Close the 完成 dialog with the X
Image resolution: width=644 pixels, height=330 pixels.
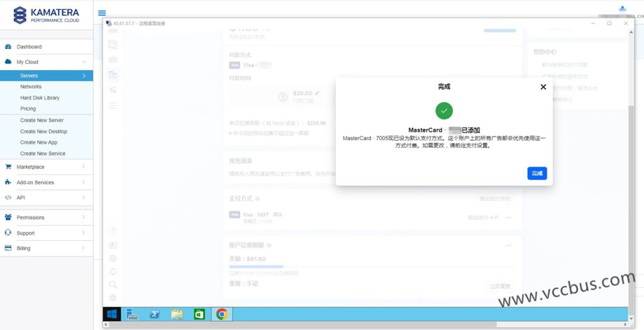click(x=543, y=87)
